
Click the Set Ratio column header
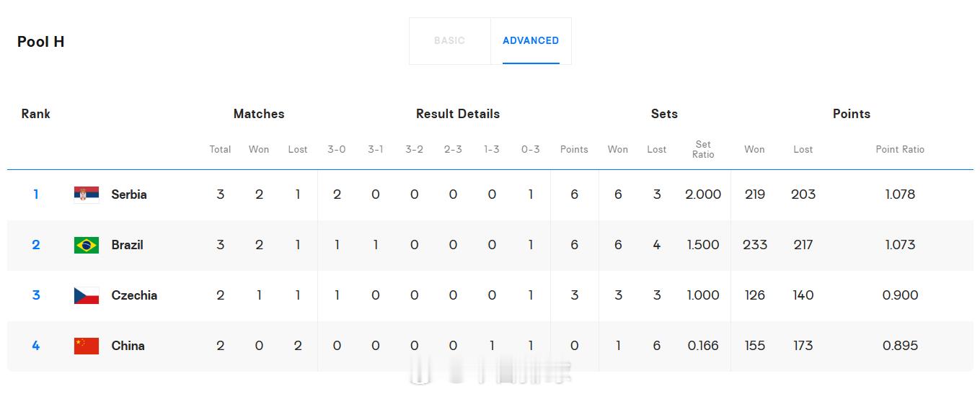703,149
